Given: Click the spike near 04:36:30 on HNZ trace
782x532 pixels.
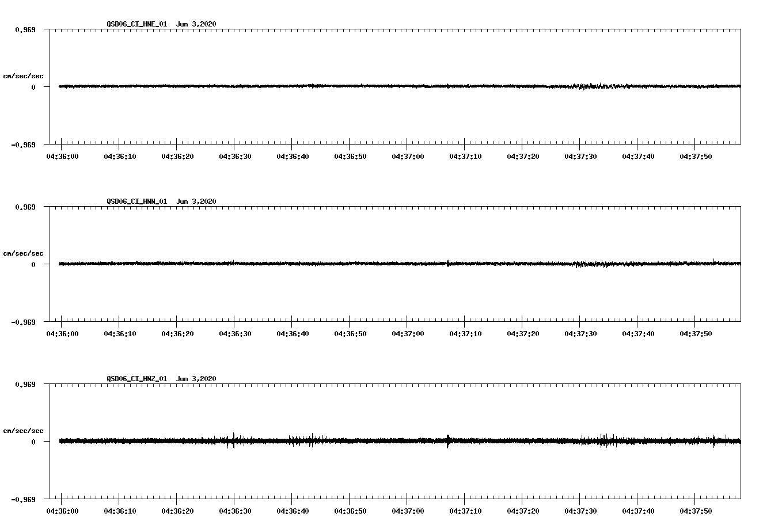Looking at the screenshot, I should tap(234, 440).
